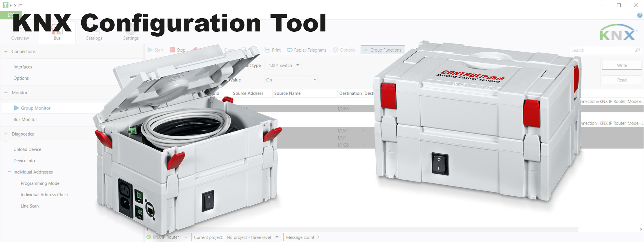Open Programming Mode item
Image resolution: width=644 pixels, height=242 pixels.
point(40,183)
